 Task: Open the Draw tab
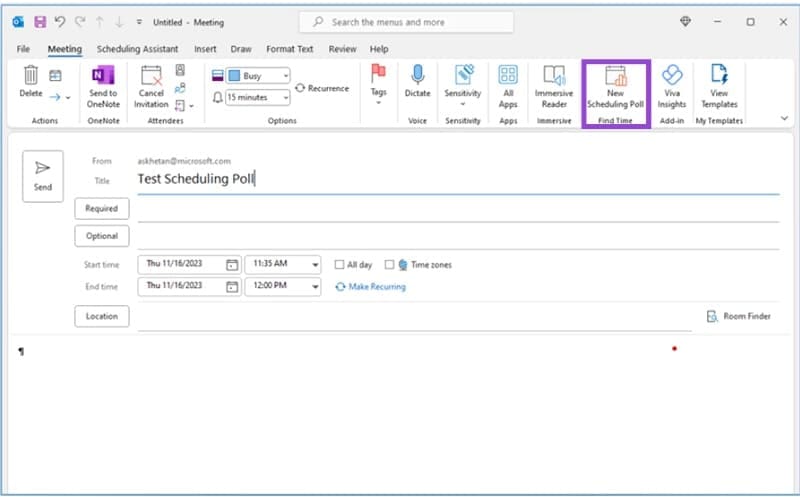[x=241, y=49]
